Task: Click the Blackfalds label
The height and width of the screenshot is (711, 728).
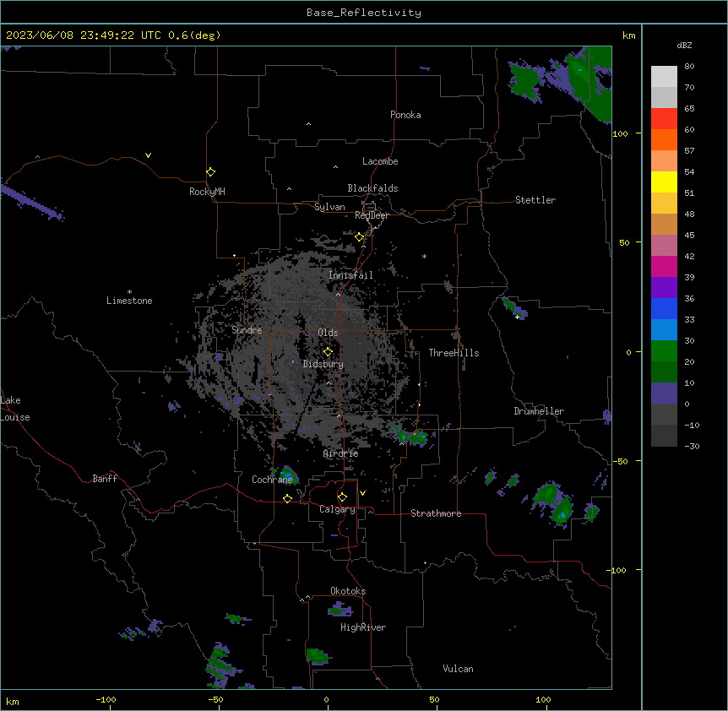Action: [x=372, y=188]
